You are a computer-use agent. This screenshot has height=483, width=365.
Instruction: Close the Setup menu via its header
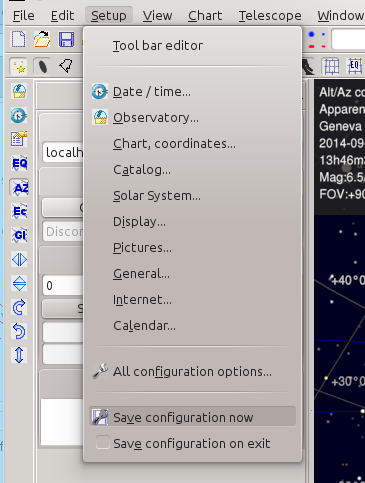(109, 16)
